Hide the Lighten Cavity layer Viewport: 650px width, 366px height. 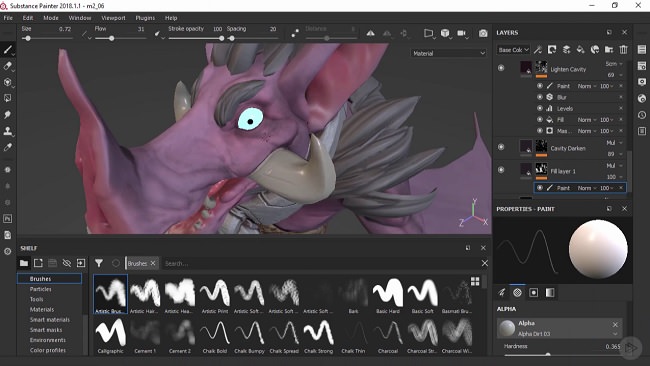pos(501,68)
